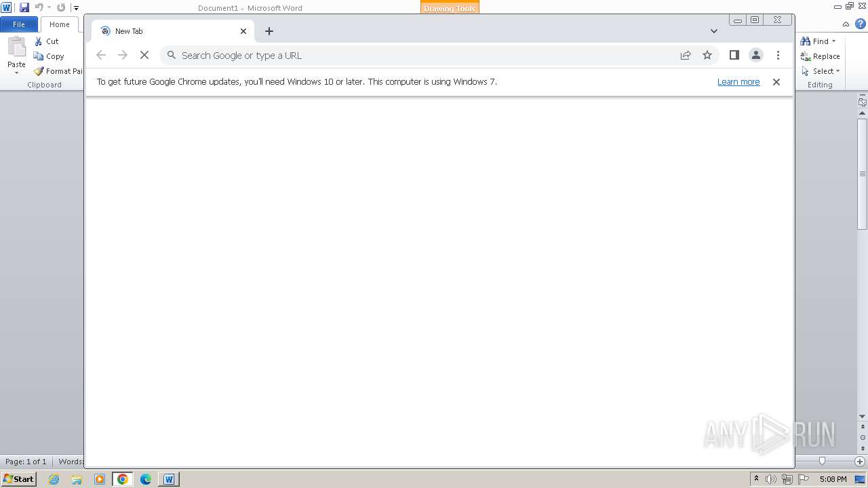Click Cut in the Clipboard group
The height and width of the screenshot is (488, 868).
click(47, 41)
